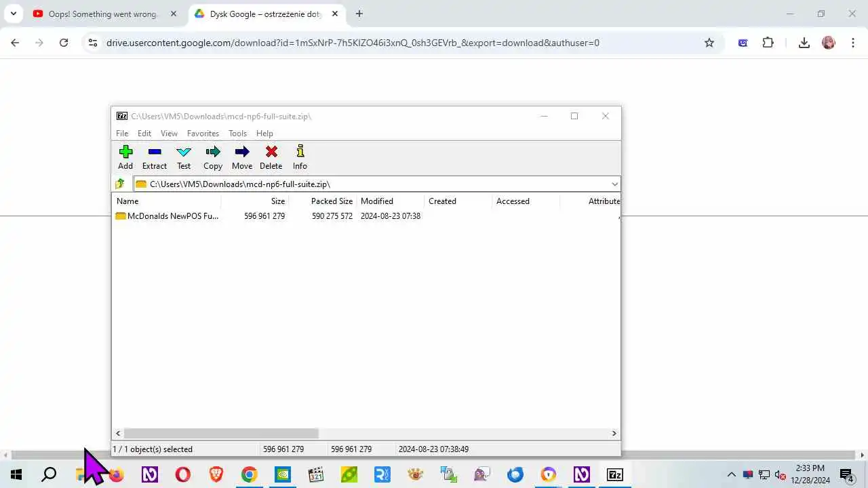Reload the Chrome page

pyautogui.click(x=64, y=43)
